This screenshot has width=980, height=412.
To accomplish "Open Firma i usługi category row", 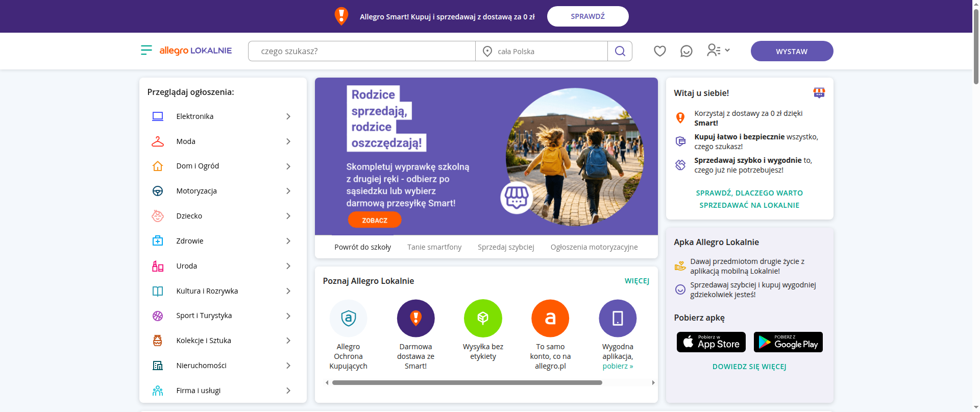I will (x=223, y=391).
